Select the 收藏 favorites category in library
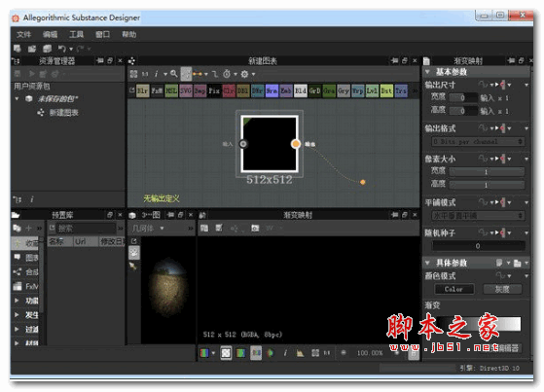This screenshot has height=392, width=544. (25, 243)
